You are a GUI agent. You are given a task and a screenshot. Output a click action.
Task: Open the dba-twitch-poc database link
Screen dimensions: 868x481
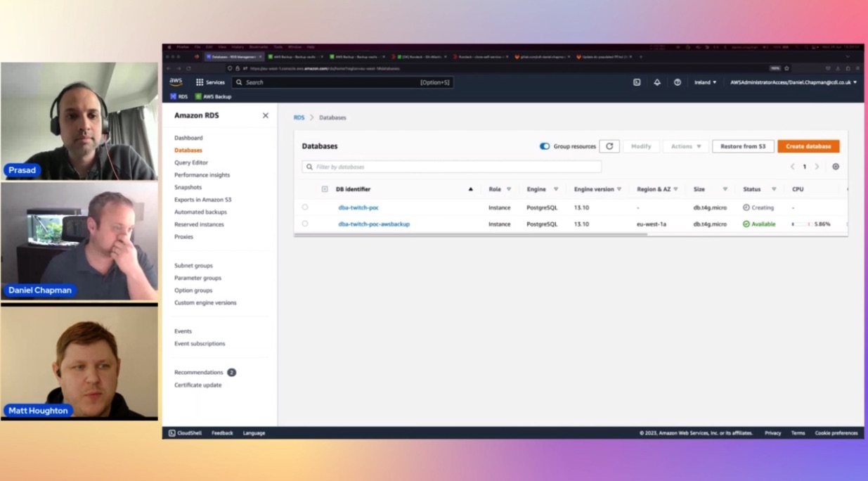click(358, 207)
